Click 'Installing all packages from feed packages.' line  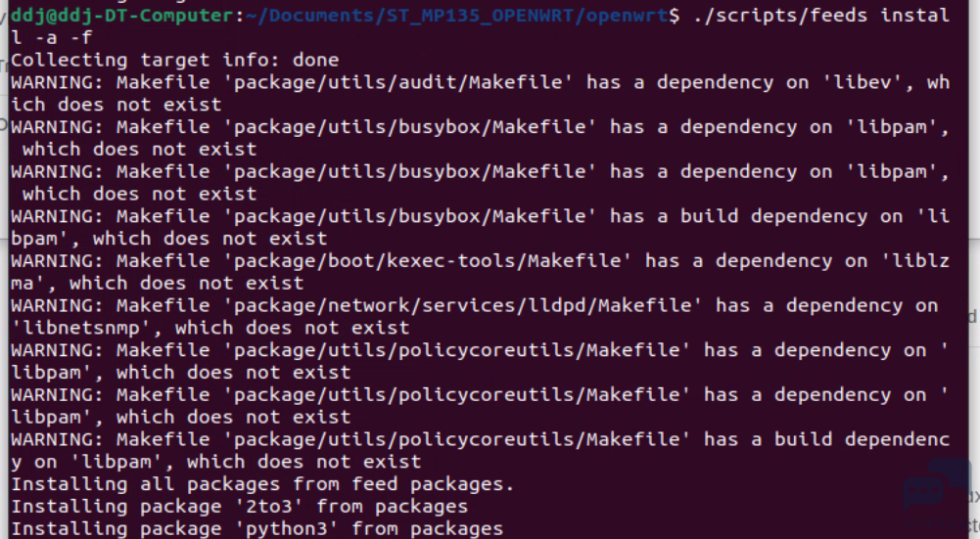[262, 484]
